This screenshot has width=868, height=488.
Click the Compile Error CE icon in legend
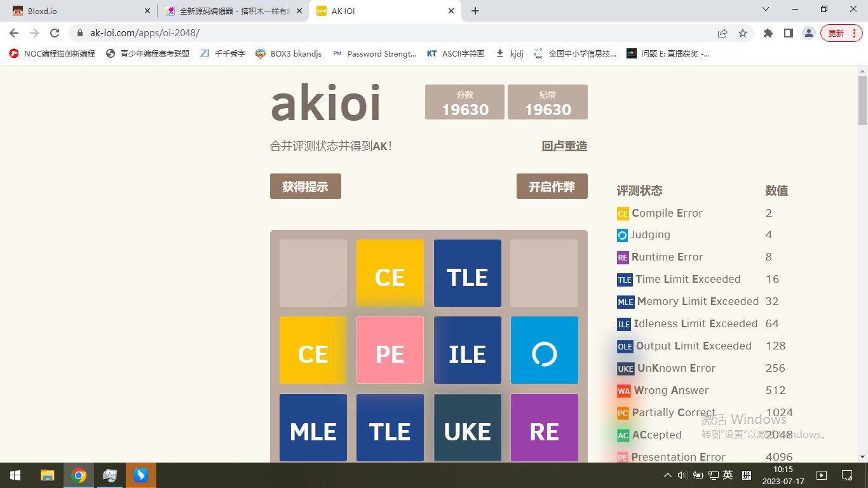(623, 213)
